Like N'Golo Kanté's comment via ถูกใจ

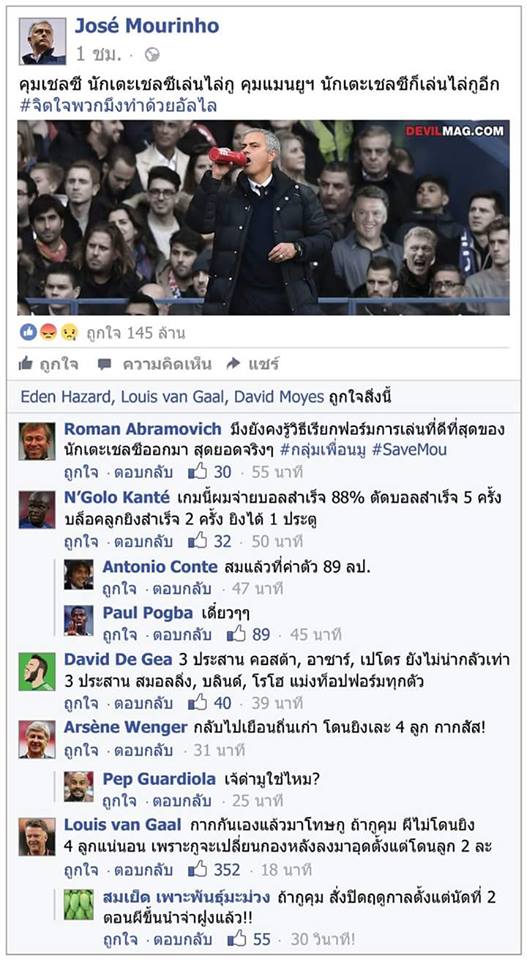[x=81, y=541]
